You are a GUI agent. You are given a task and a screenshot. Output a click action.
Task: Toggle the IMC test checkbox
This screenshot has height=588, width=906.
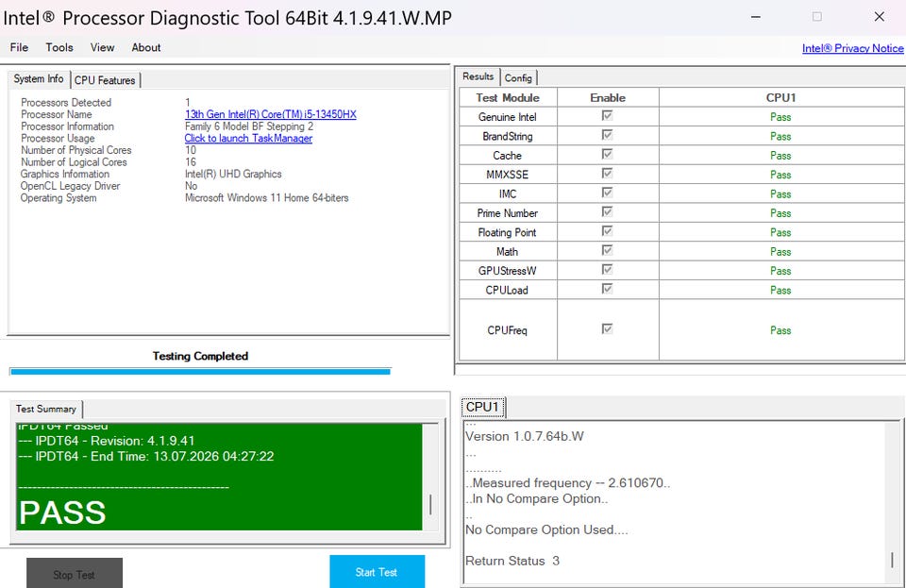click(607, 193)
